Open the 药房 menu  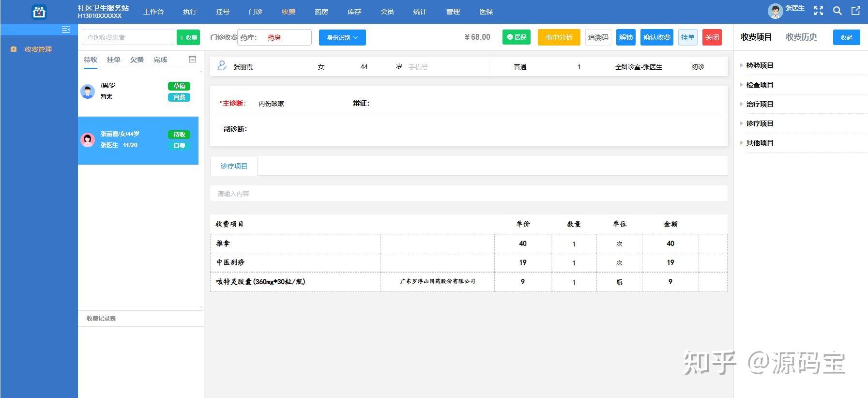point(321,12)
